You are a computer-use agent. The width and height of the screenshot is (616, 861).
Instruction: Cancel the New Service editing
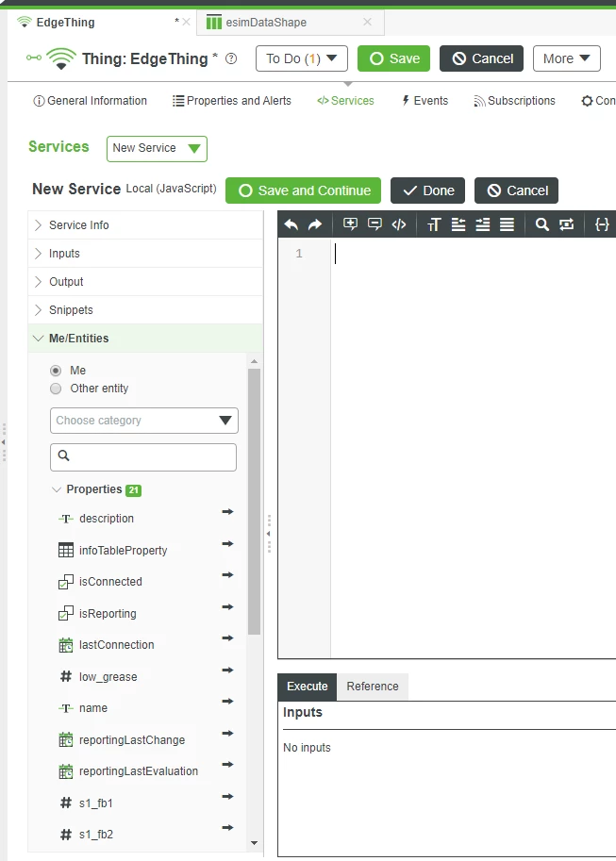click(517, 190)
